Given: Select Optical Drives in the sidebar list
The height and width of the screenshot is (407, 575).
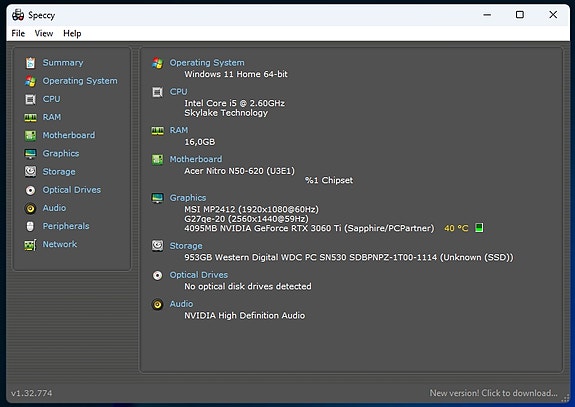Looking at the screenshot, I should click(x=72, y=190).
